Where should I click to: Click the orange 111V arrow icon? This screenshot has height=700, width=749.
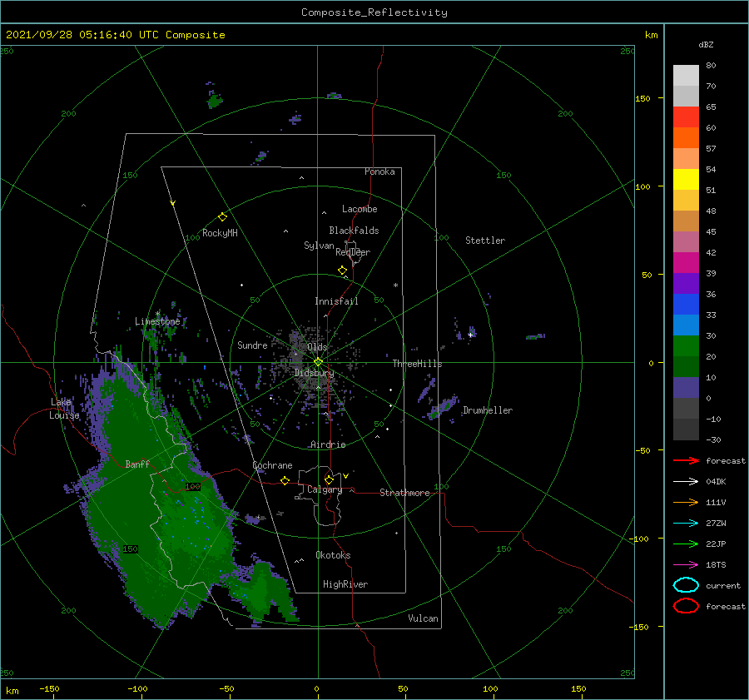[x=686, y=502]
